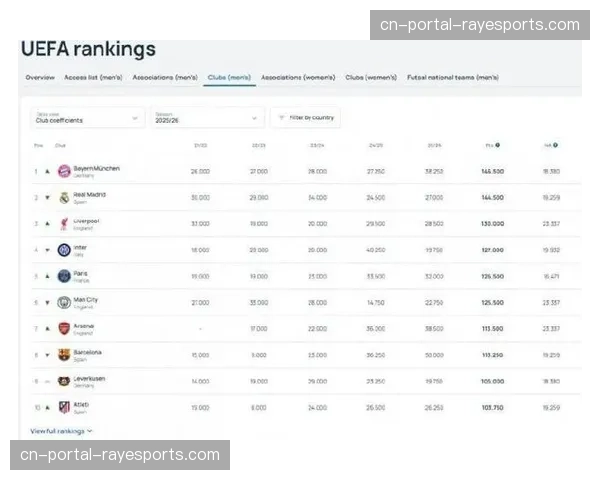
Task: Switch to the Associations (women's) tab
Action: click(x=298, y=77)
